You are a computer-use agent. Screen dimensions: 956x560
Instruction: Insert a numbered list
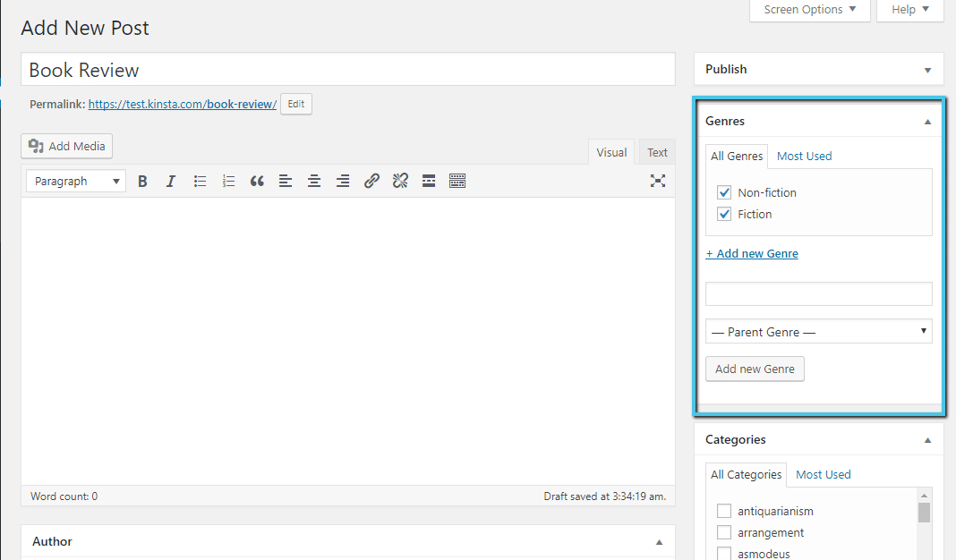[x=228, y=180]
